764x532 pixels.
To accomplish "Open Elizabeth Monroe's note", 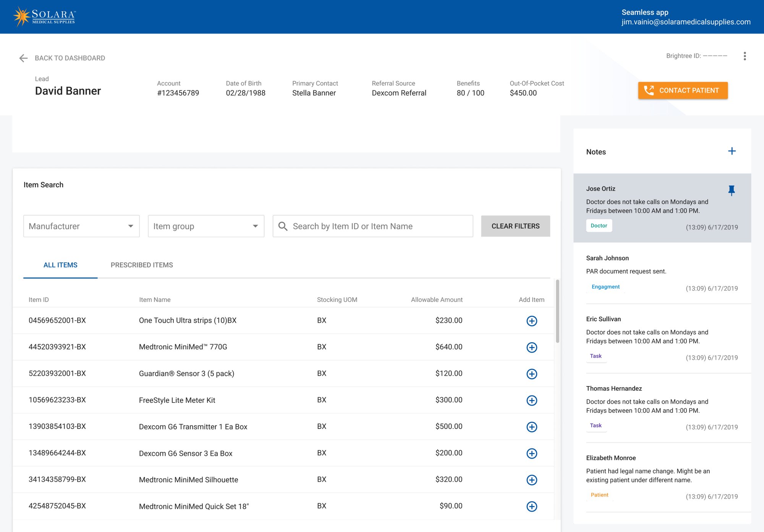I will [662, 477].
